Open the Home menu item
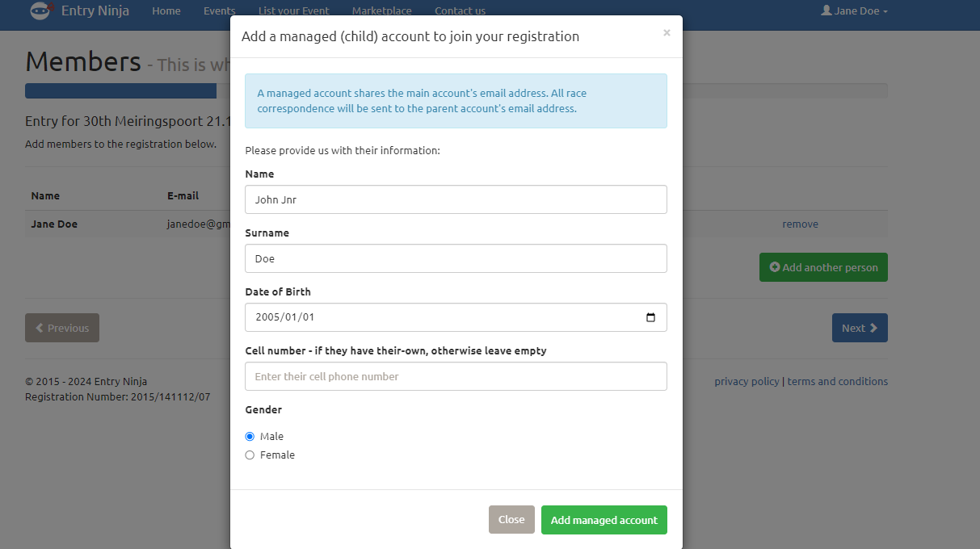 tap(166, 11)
